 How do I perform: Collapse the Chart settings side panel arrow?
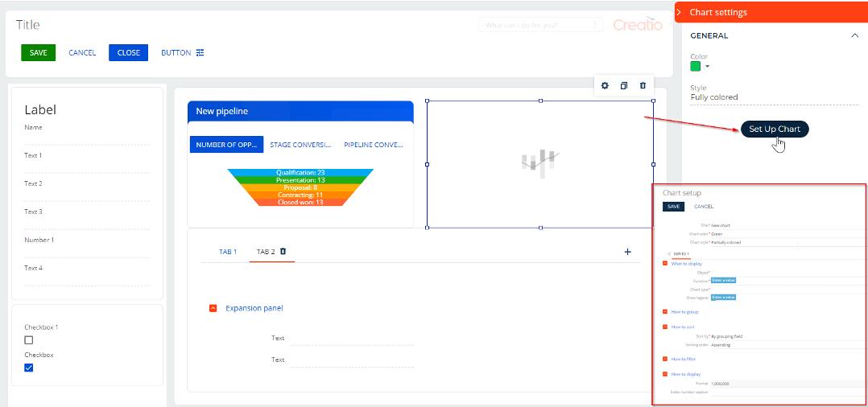[x=680, y=12]
